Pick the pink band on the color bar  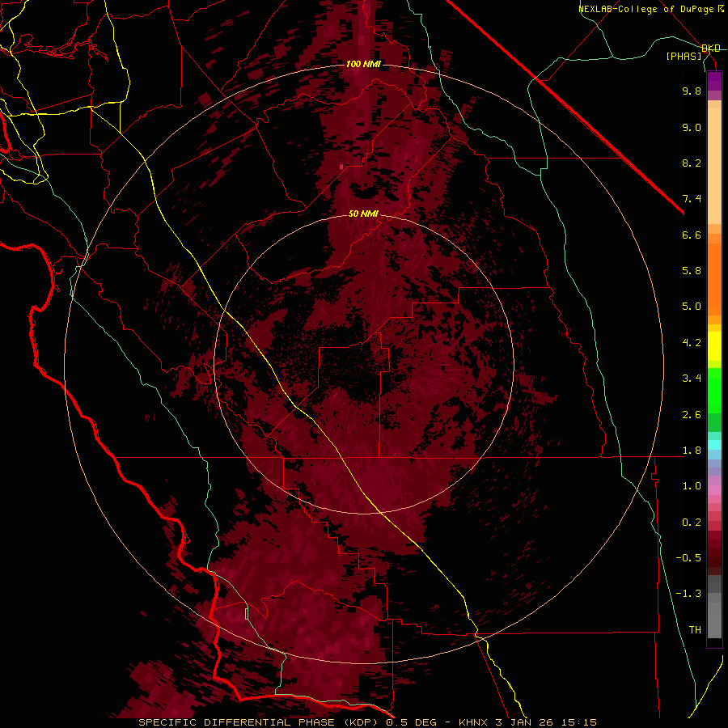point(714,490)
